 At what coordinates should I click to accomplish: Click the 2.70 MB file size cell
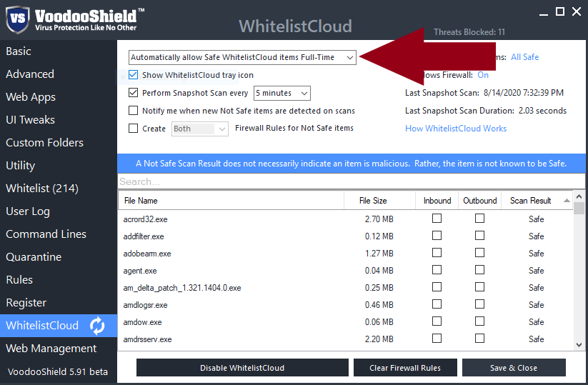pos(379,219)
